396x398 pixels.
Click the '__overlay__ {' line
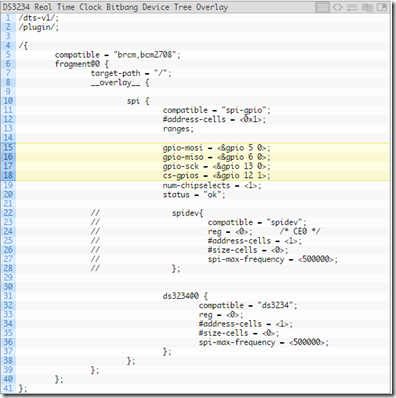(x=120, y=83)
